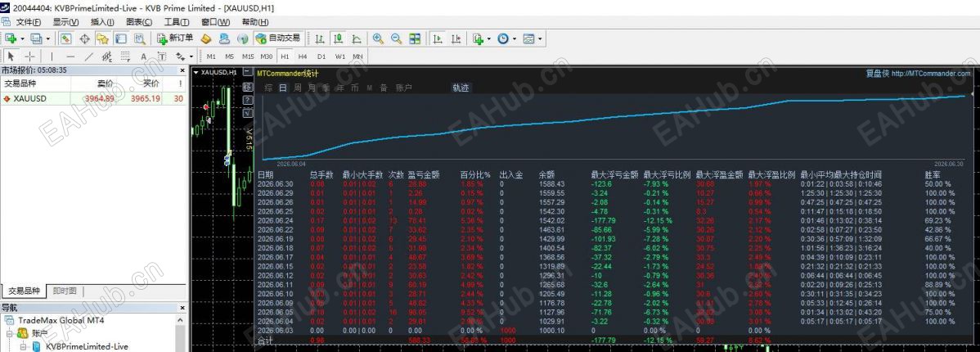The image size is (980, 352).
Task: Expand the KVBPrimeLimited-Live account node
Action: [x=23, y=345]
